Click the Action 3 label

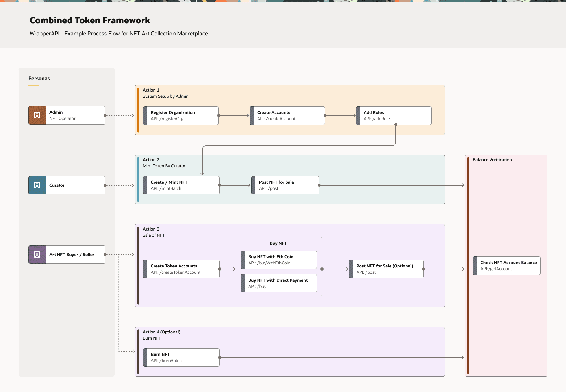151,229
